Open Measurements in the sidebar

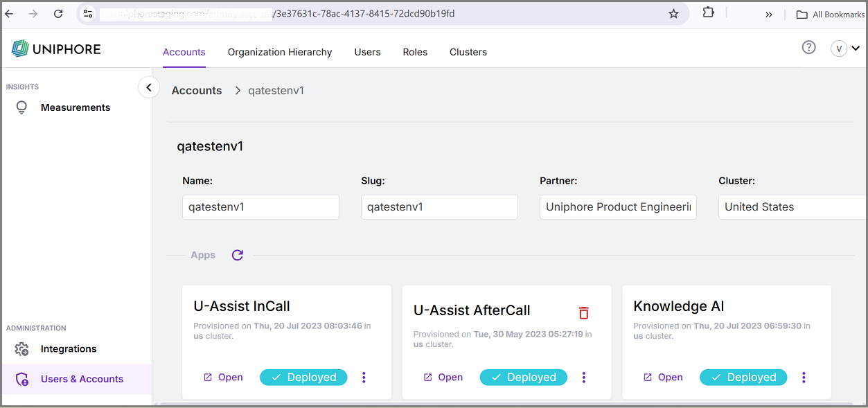coord(76,107)
